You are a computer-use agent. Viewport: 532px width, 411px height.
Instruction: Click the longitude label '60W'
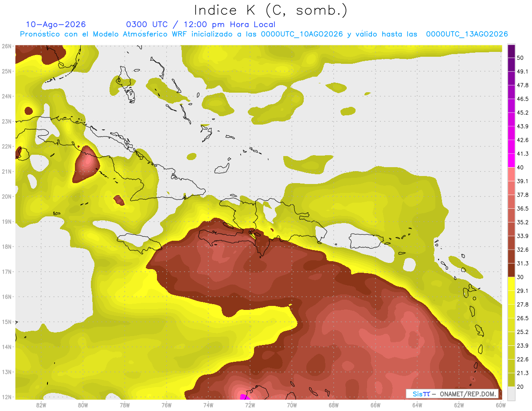point(500,405)
